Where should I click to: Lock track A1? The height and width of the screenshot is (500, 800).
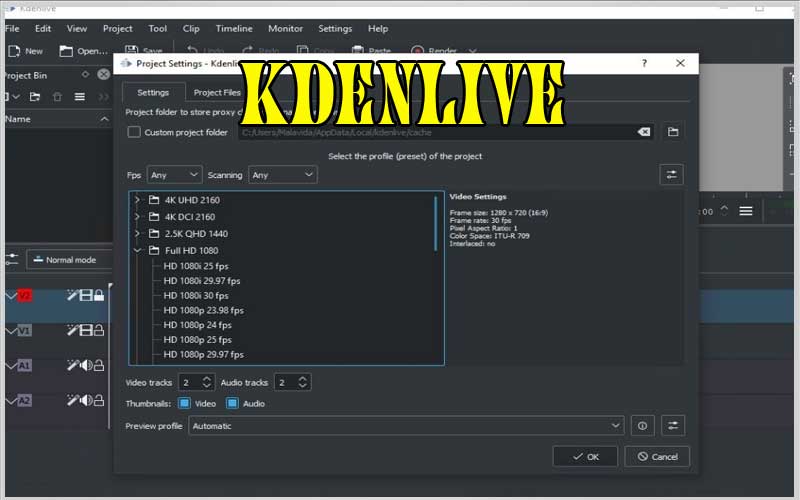coord(99,365)
